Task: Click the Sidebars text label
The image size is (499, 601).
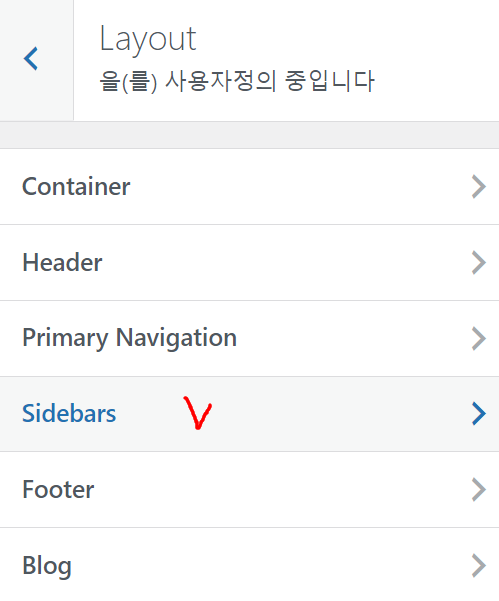Action: [69, 414]
